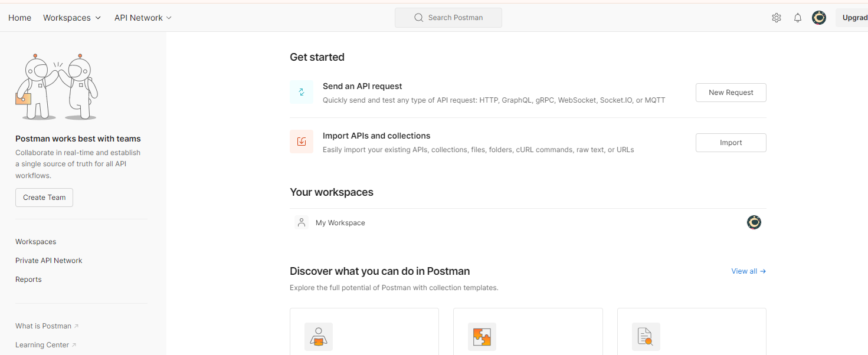The height and width of the screenshot is (355, 868).
Task: Click the Send an API request icon
Action: (x=302, y=92)
